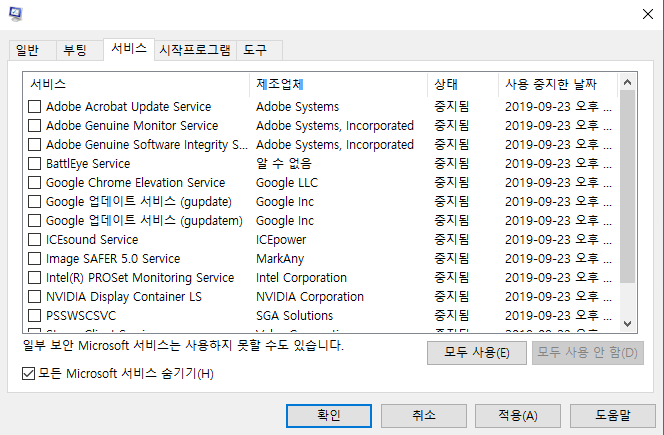Sort by 제조업체 column header
Viewport: 664px width, 435px height.
[338, 84]
